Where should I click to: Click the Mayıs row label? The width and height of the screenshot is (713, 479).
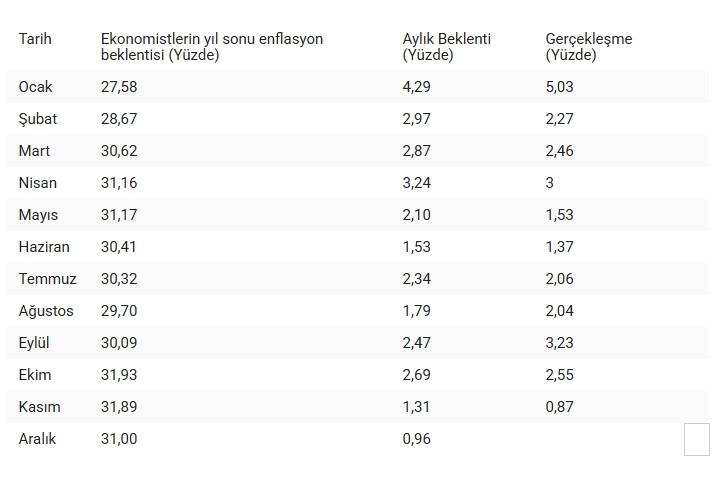(38, 215)
